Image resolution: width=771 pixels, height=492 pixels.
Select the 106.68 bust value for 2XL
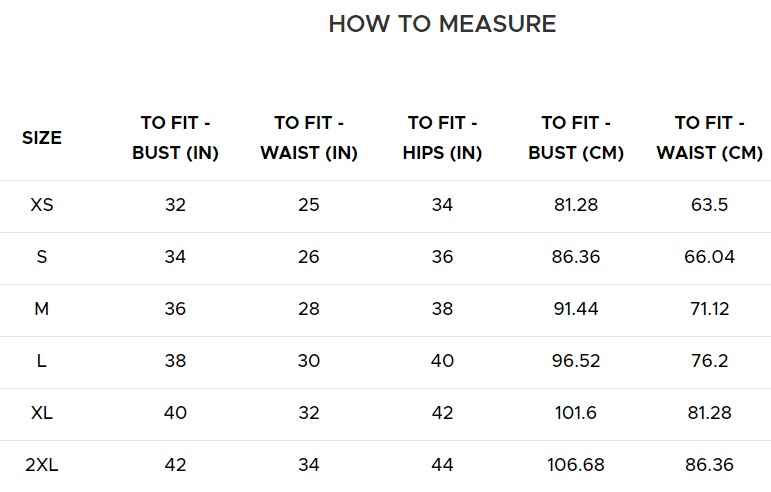click(x=575, y=465)
